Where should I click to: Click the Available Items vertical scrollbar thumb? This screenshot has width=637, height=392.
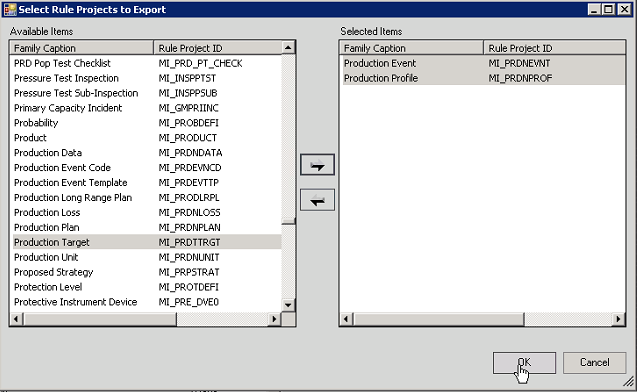pos(288,222)
